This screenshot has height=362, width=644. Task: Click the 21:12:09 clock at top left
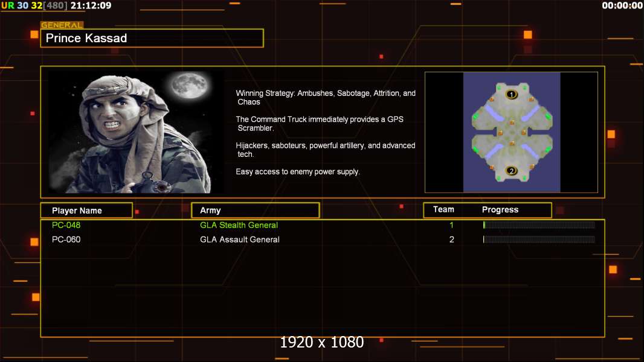[x=91, y=6]
